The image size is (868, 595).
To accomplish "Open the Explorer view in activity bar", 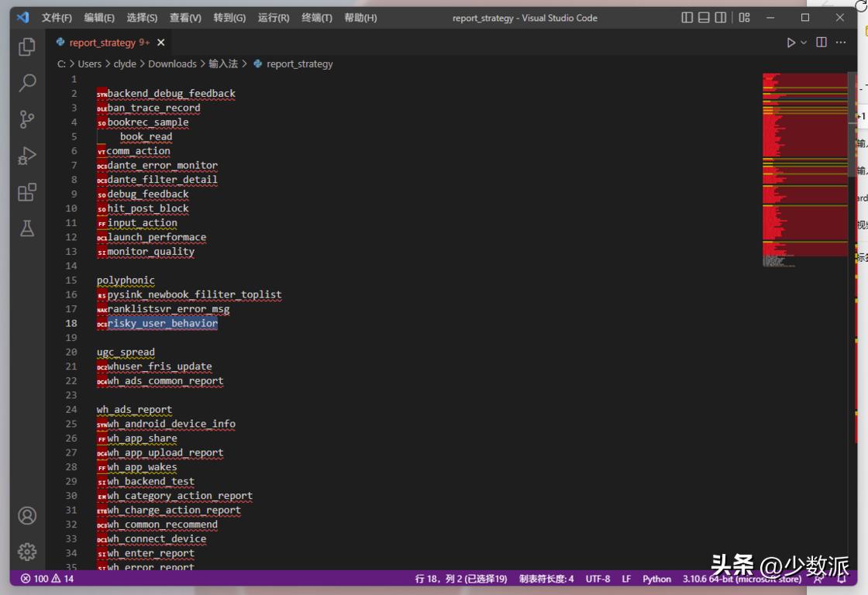I will point(27,46).
